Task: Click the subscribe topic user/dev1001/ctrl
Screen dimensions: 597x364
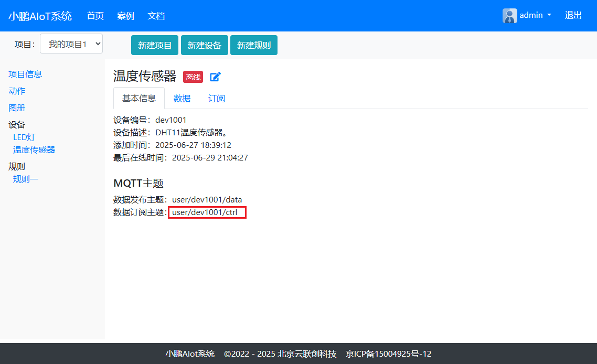Action: [205, 212]
